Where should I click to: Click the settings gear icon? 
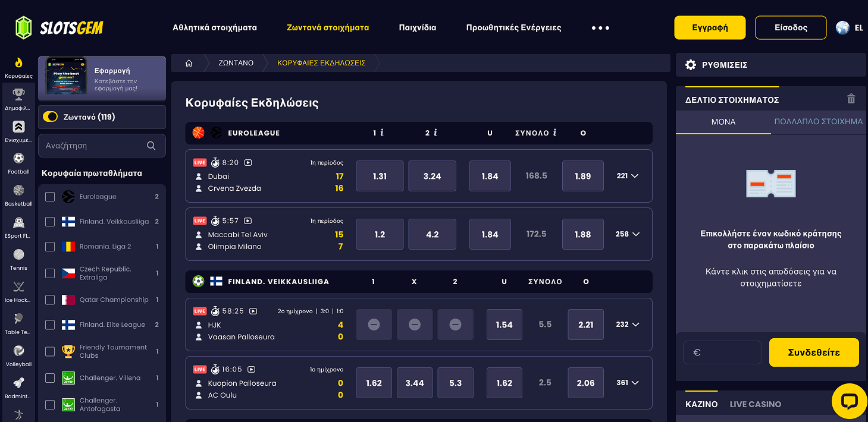pyautogui.click(x=691, y=65)
